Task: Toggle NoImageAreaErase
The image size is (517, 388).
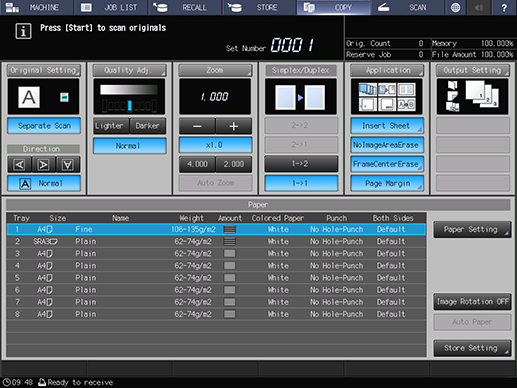Action: pos(387,145)
